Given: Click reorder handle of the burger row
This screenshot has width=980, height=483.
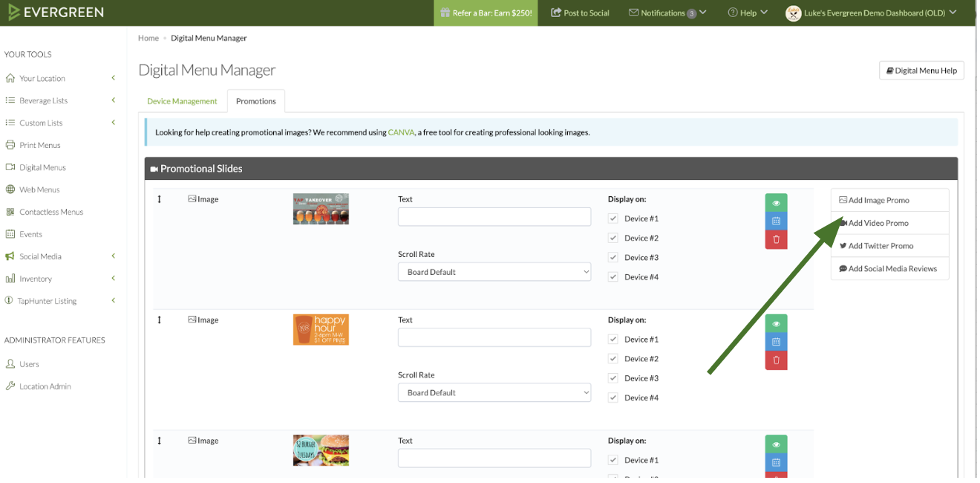Looking at the screenshot, I should [x=159, y=441].
